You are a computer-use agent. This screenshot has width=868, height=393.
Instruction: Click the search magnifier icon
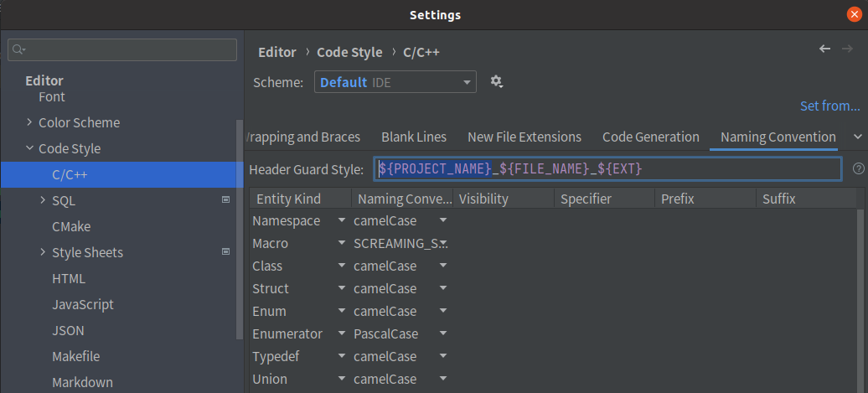point(19,50)
